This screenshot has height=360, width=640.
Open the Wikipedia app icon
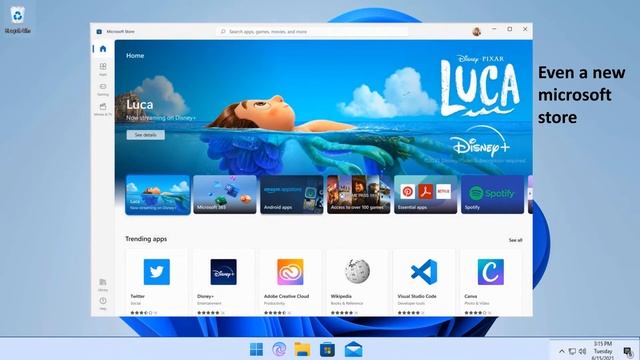click(x=357, y=272)
